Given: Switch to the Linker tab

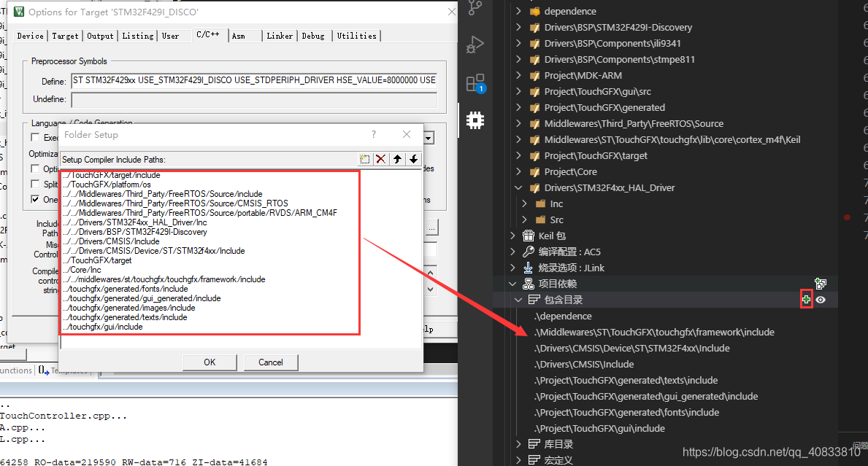Looking at the screenshot, I should pos(280,36).
